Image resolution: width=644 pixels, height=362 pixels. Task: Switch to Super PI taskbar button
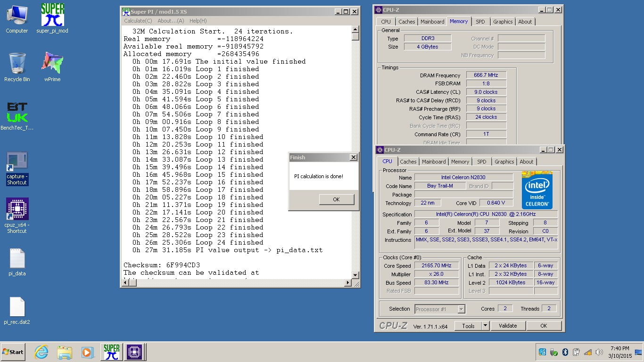pos(112,352)
